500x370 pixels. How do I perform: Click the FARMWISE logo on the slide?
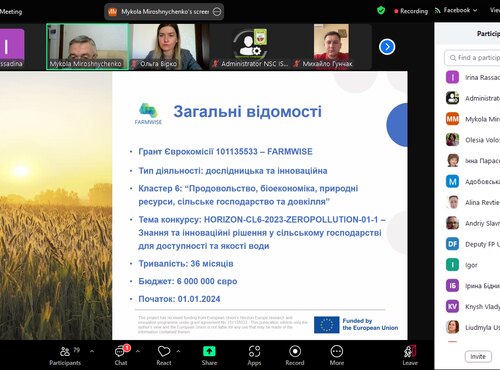click(148, 114)
